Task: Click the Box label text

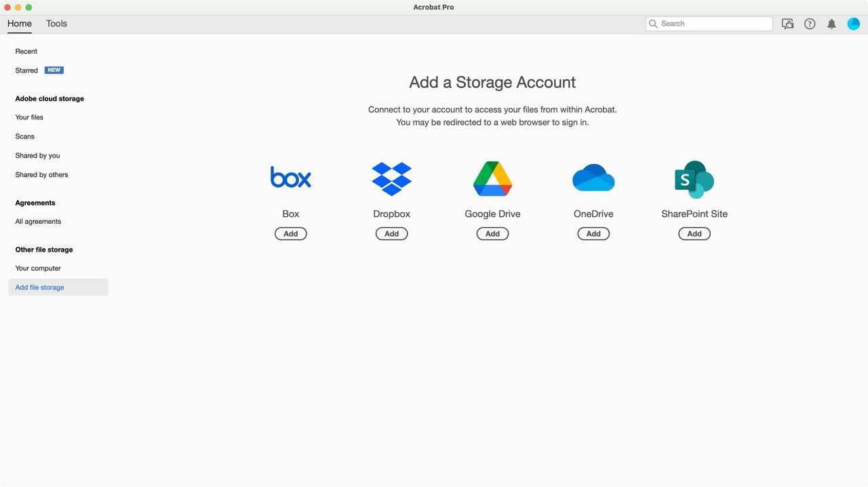Action: tap(291, 214)
